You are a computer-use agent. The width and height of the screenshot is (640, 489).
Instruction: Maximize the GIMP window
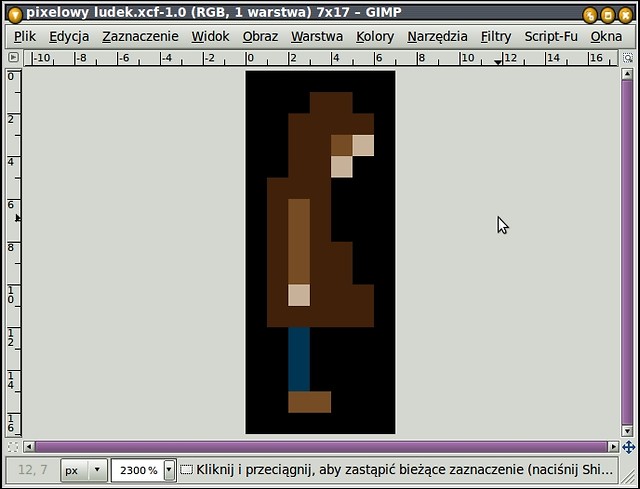pyautogui.click(x=608, y=16)
